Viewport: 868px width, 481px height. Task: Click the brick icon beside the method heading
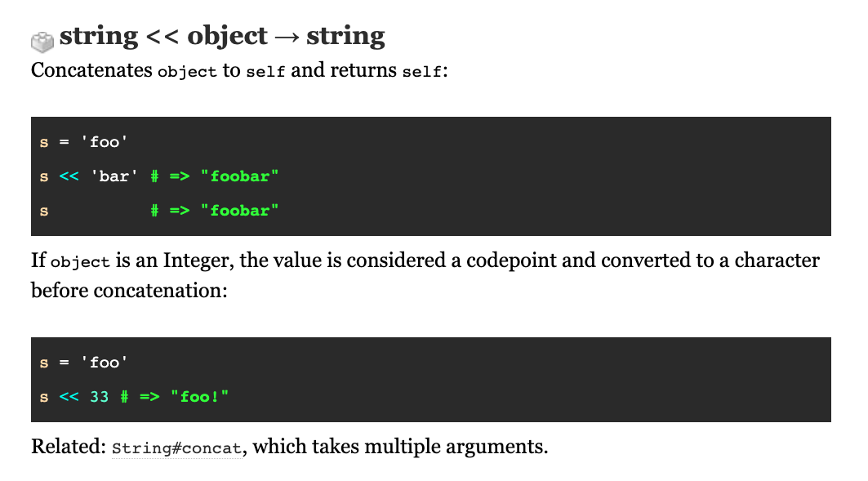pos(42,42)
